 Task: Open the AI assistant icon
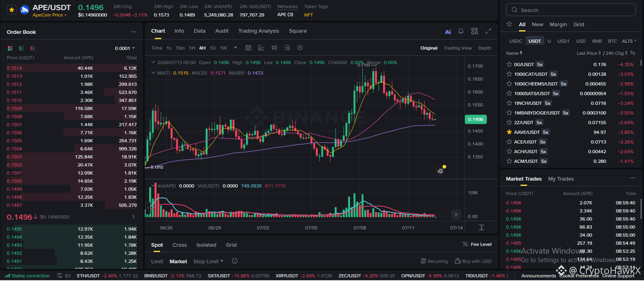pyautogui.click(x=448, y=31)
